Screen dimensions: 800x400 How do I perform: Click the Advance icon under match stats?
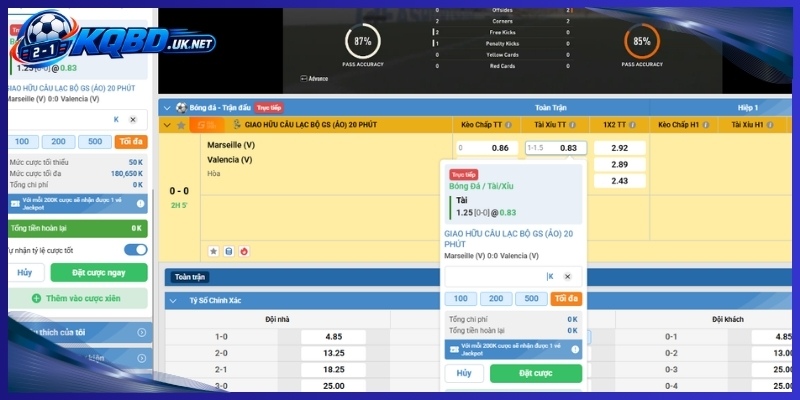pyautogui.click(x=304, y=79)
